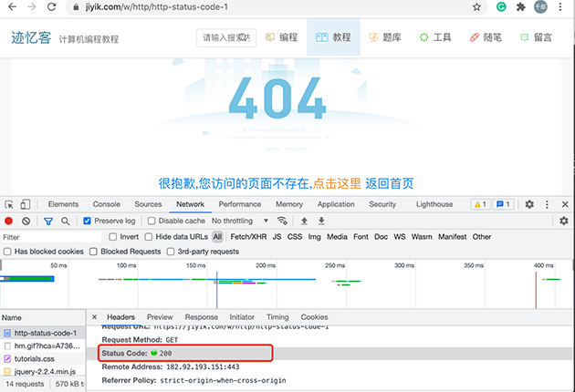Check Blocked Requests checkbox
This screenshot has width=575, height=392.
point(93,252)
